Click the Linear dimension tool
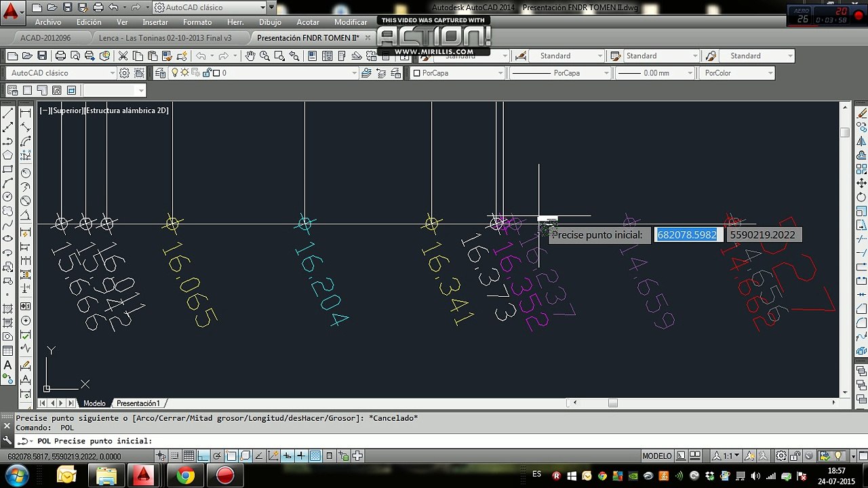This screenshot has height=488, width=868. 26,113
